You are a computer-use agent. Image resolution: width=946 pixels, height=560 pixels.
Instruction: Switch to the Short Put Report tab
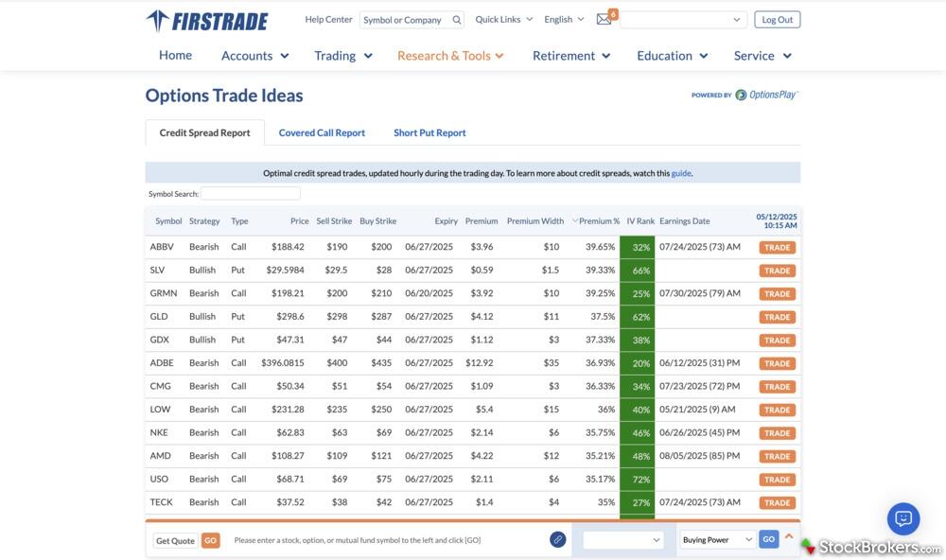pyautogui.click(x=429, y=133)
